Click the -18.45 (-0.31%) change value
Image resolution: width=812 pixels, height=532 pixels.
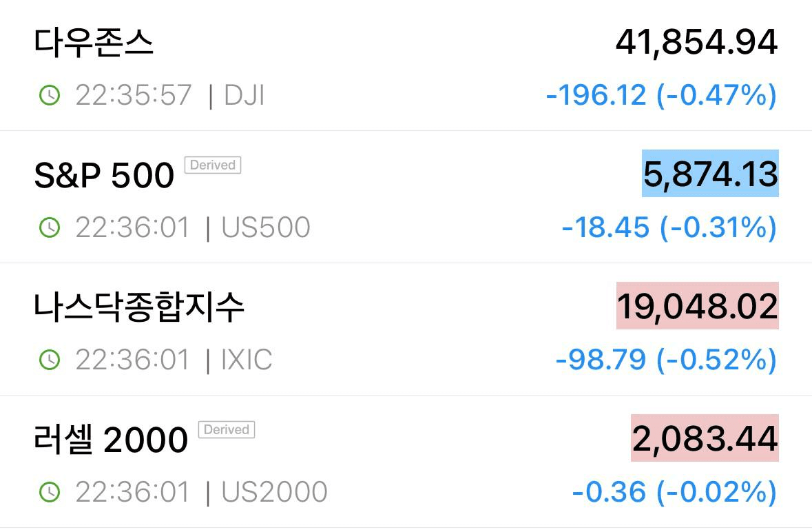pyautogui.click(x=669, y=227)
